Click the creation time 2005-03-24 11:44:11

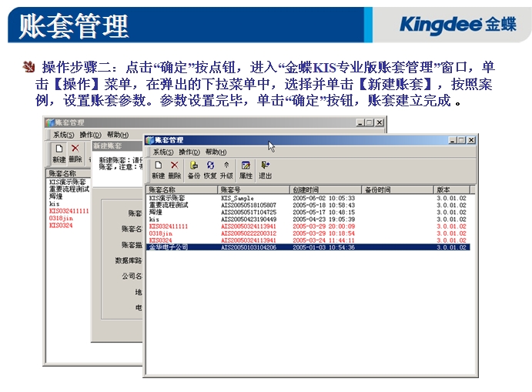coord(323,240)
